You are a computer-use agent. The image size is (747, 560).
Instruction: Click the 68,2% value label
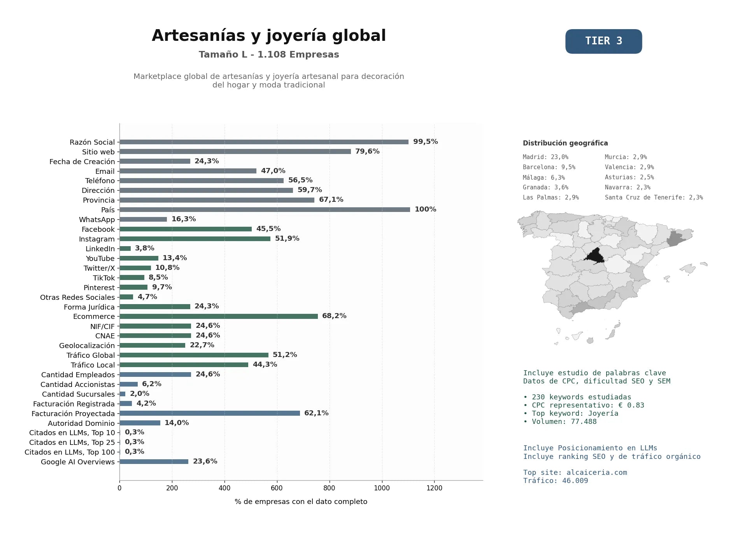334,316
